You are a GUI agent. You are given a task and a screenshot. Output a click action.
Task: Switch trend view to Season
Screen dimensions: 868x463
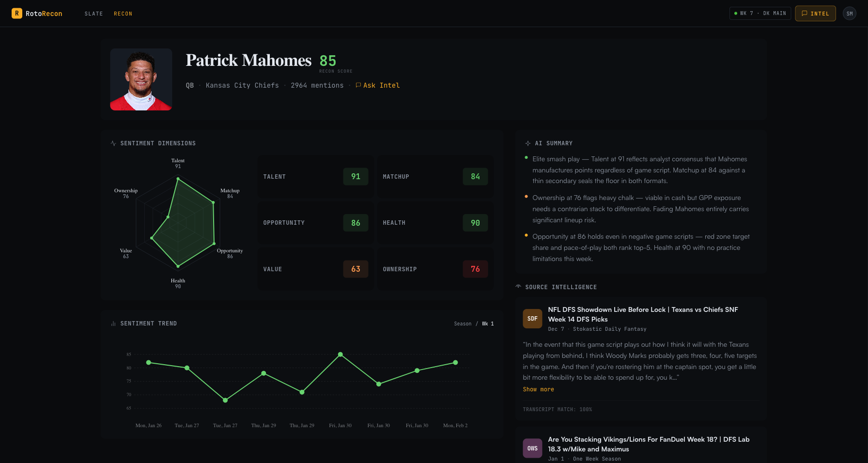[463, 324]
